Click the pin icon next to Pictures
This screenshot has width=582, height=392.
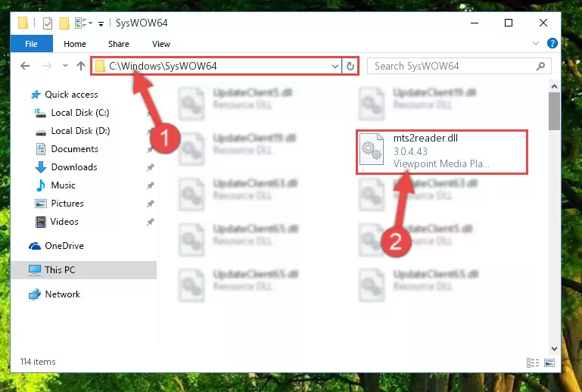click(x=151, y=204)
